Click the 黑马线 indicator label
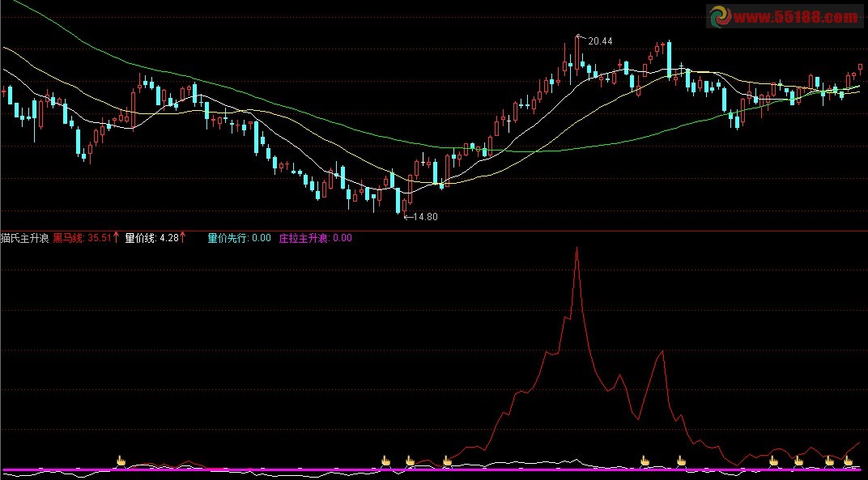This screenshot has height=480, width=868. click(69, 239)
